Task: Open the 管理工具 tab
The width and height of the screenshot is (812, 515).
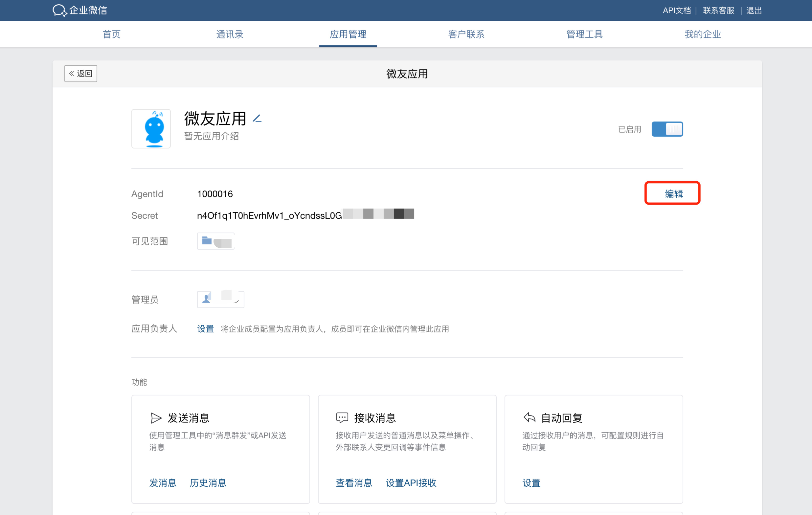Action: (584, 34)
